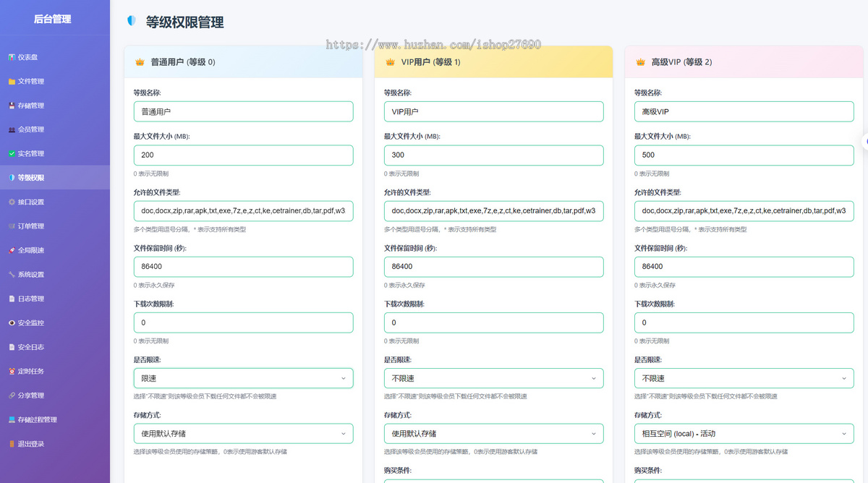Click 允许的文件类型 field in 高级VIP card
The image size is (868, 483).
(x=744, y=211)
